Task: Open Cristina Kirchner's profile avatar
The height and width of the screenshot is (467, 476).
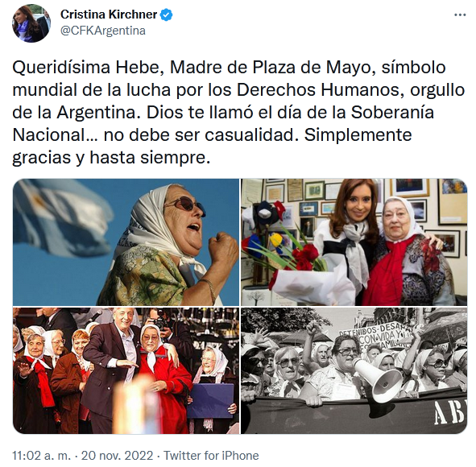Action: [x=31, y=23]
